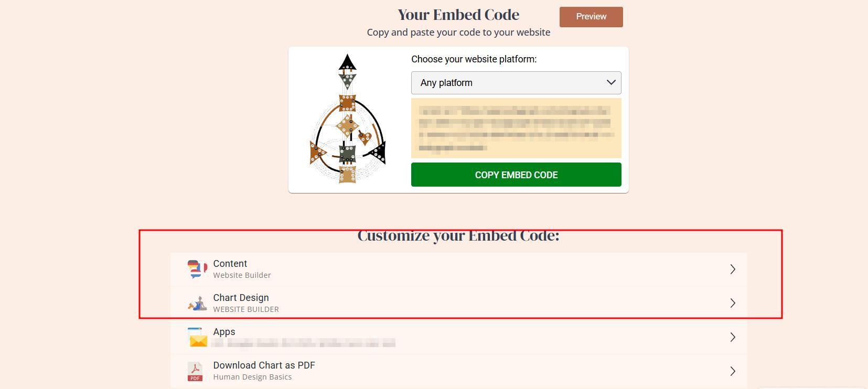Click the Chart Design meditating figure icon
868x389 pixels.
tap(198, 303)
